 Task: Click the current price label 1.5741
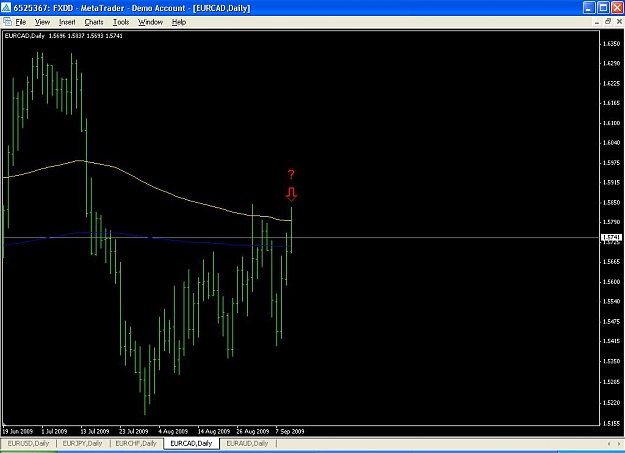point(611,237)
